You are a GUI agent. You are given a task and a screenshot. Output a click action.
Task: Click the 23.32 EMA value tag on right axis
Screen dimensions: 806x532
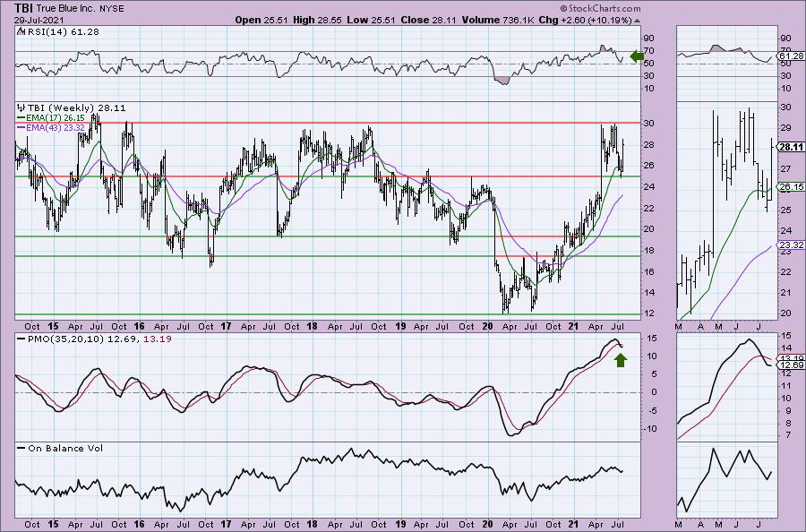[x=792, y=245]
